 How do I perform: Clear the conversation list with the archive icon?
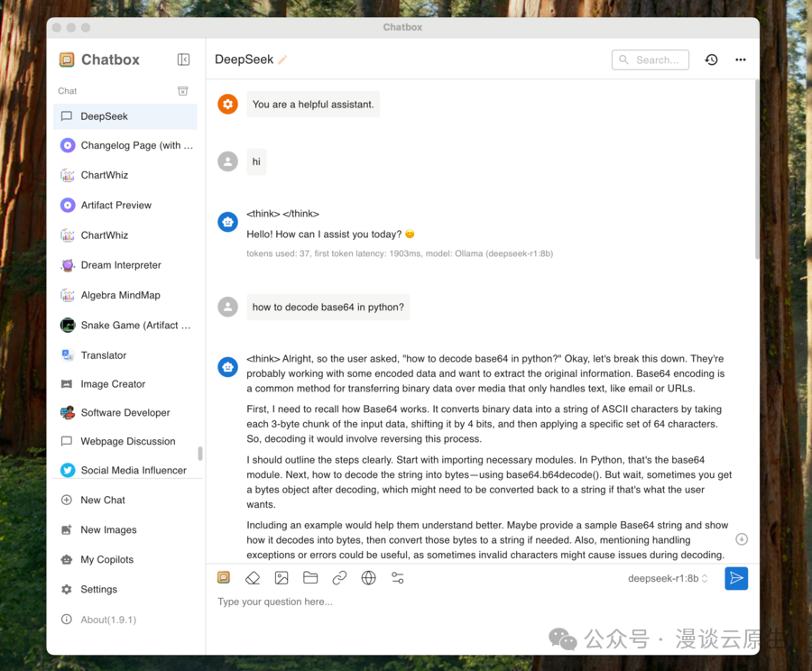[183, 91]
